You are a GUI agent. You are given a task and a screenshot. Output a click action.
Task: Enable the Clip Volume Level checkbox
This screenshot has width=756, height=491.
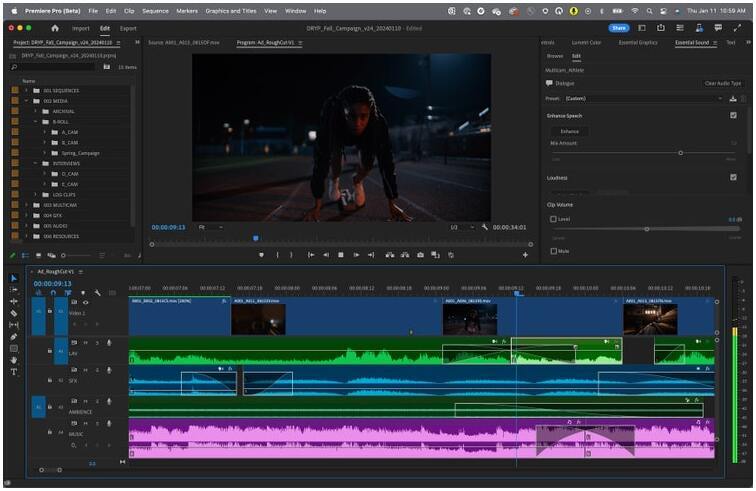(554, 219)
